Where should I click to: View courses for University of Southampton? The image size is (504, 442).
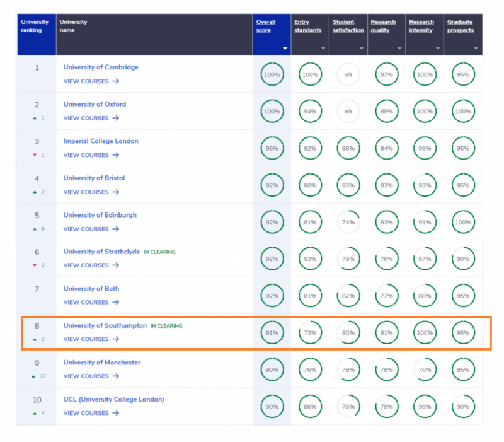pyautogui.click(x=91, y=339)
